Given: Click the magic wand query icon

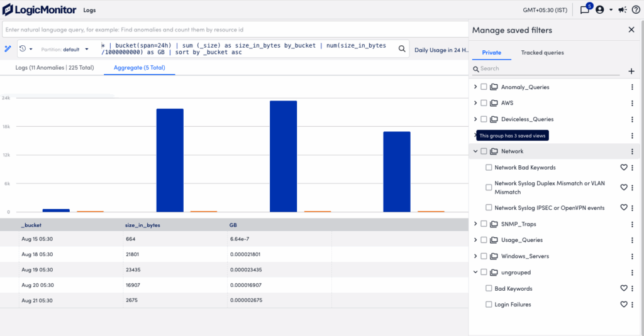Looking at the screenshot, I should [x=8, y=48].
